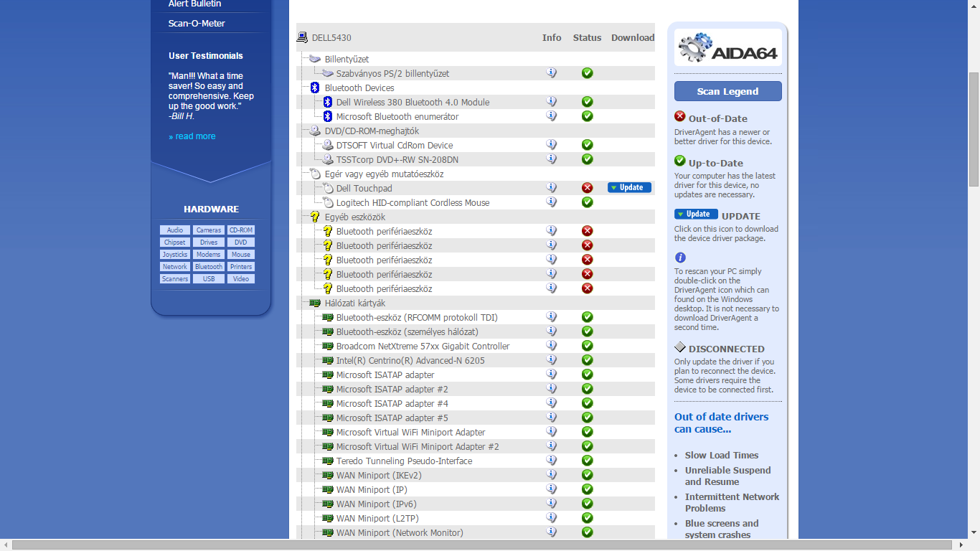Viewport: 980px width, 551px height.
Task: Select Dell Touchpad device row text
Action: pyautogui.click(x=364, y=188)
